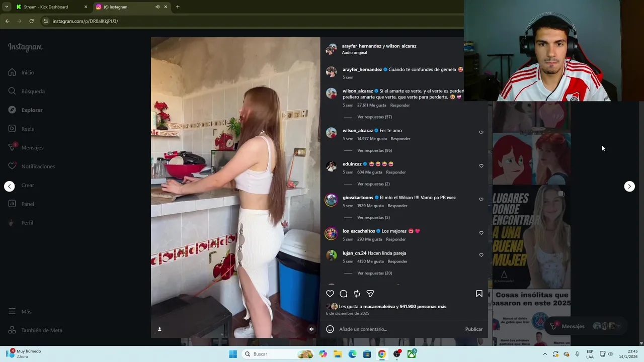Save the post with bookmark icon
The width and height of the screenshot is (644, 362).
pyautogui.click(x=479, y=294)
